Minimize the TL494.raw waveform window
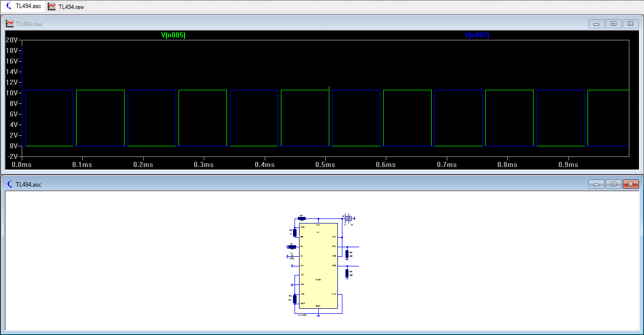 click(597, 24)
